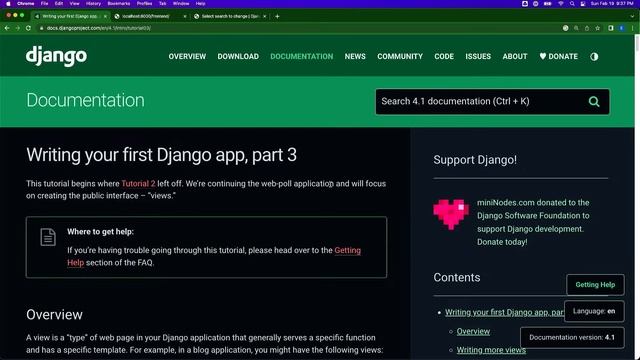Expand the tab search chevron

coord(632,16)
